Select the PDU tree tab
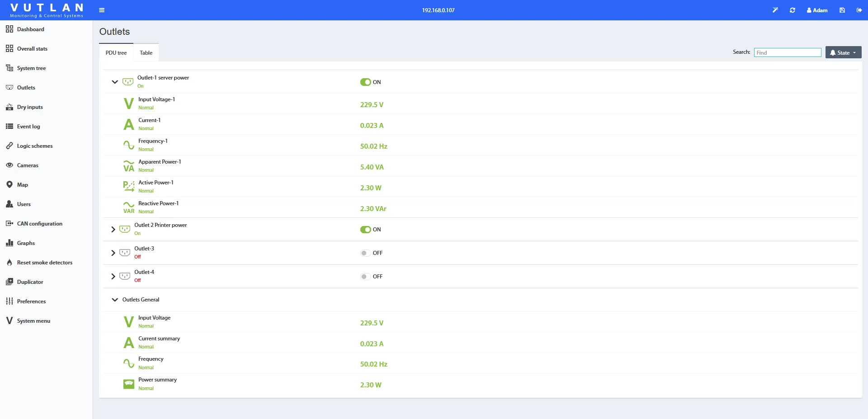Image resolution: width=868 pixels, height=419 pixels. click(x=116, y=53)
